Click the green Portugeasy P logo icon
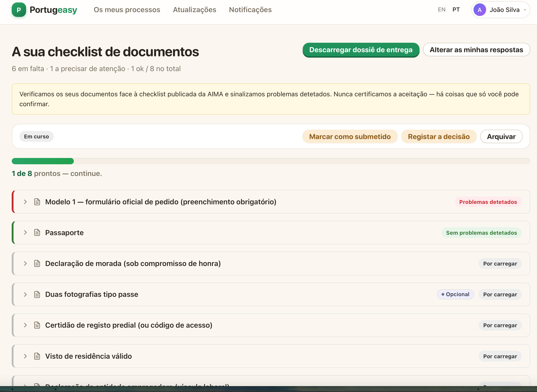Screen dimensions: 537x392 pos(19,10)
